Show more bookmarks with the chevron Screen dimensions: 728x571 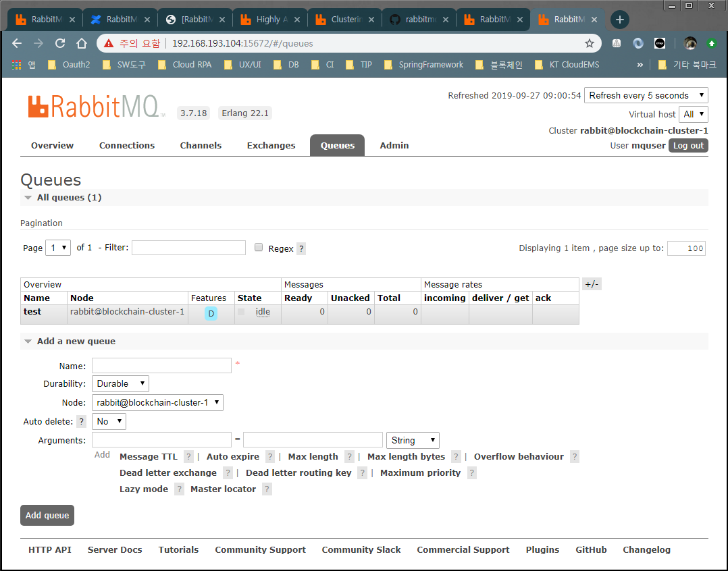[640, 65]
